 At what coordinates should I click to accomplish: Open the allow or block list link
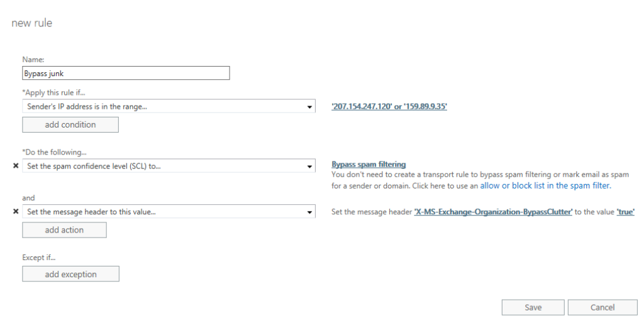point(545,186)
